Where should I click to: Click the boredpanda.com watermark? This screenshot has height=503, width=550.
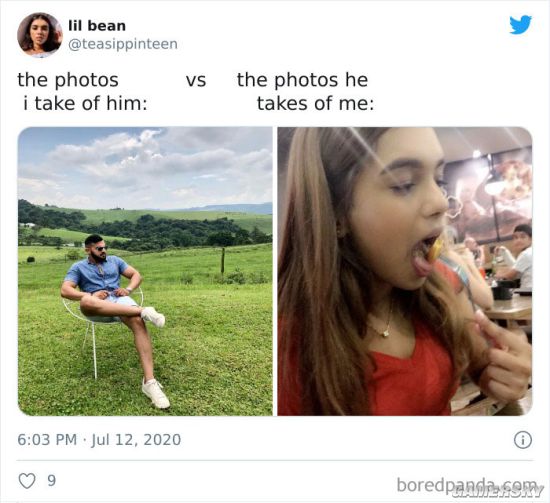467,485
